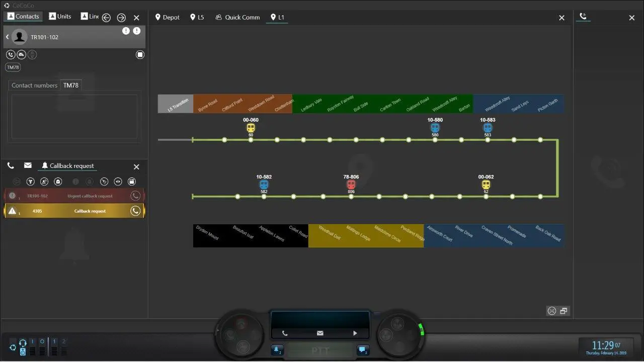
Task: Switch to the Units tab
Action: (60, 17)
